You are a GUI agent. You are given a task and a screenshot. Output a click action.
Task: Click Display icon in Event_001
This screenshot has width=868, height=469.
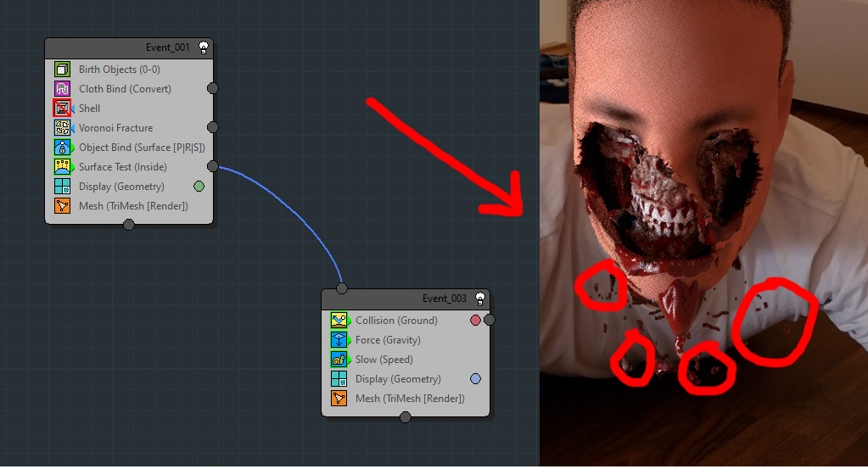pos(62,187)
